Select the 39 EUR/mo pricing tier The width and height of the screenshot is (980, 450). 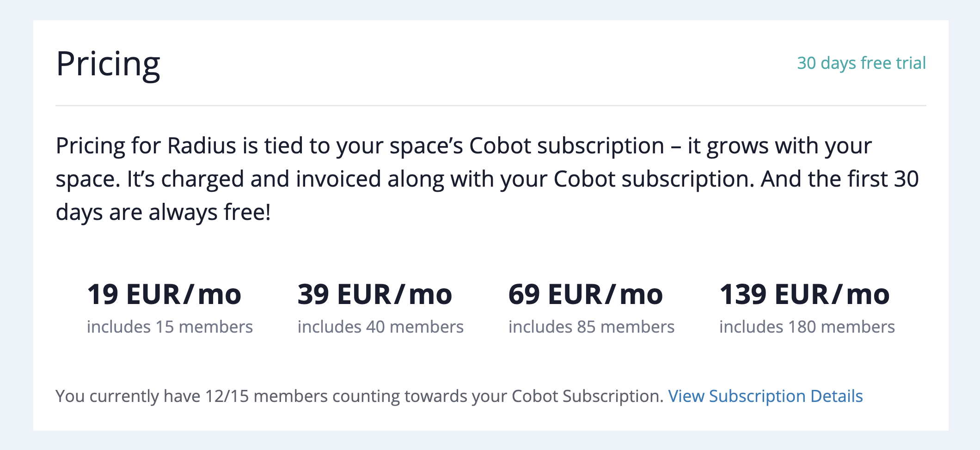click(375, 294)
